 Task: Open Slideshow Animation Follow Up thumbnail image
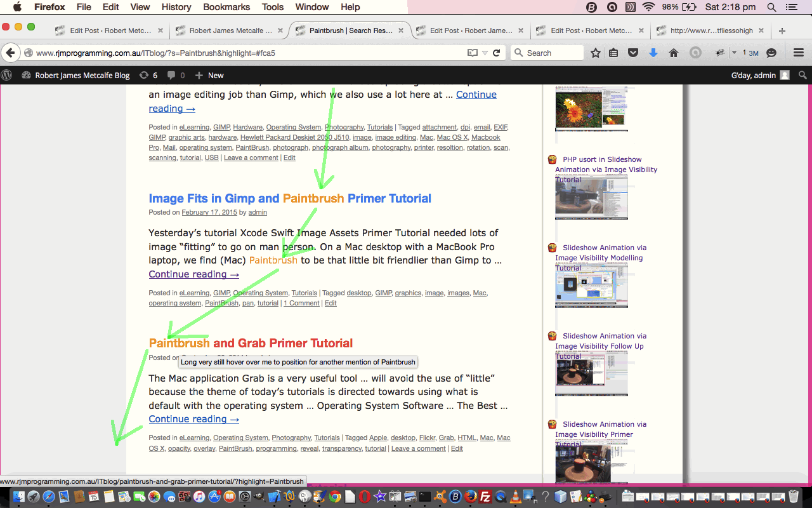pyautogui.click(x=591, y=373)
